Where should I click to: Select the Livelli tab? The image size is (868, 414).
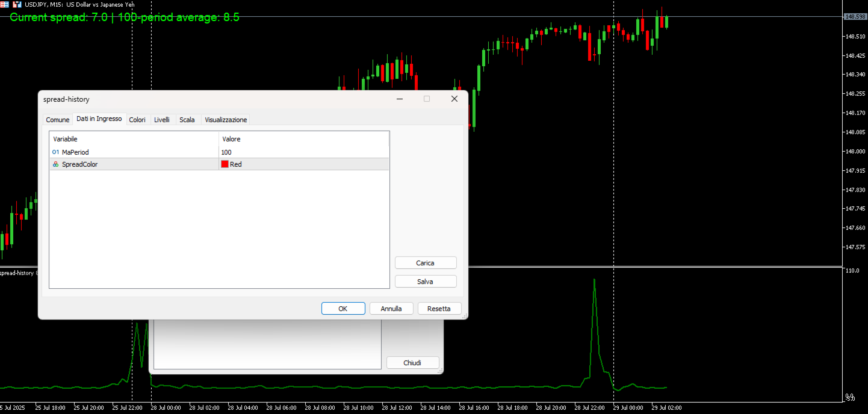(x=162, y=120)
